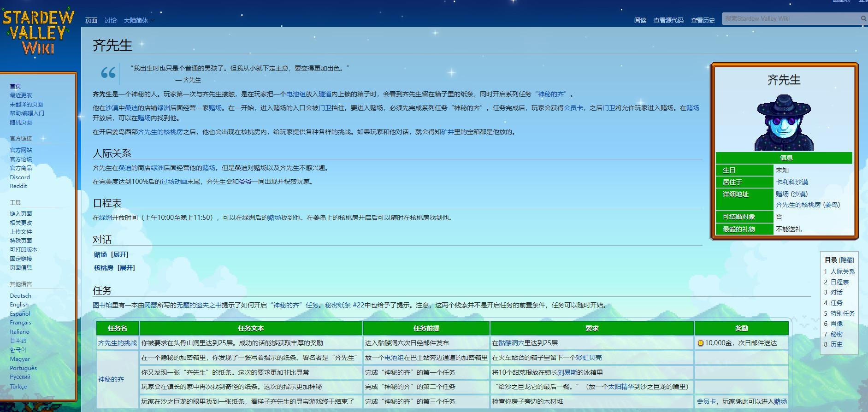
Task: Click the Mr. Qi portrait image
Action: 784,123
